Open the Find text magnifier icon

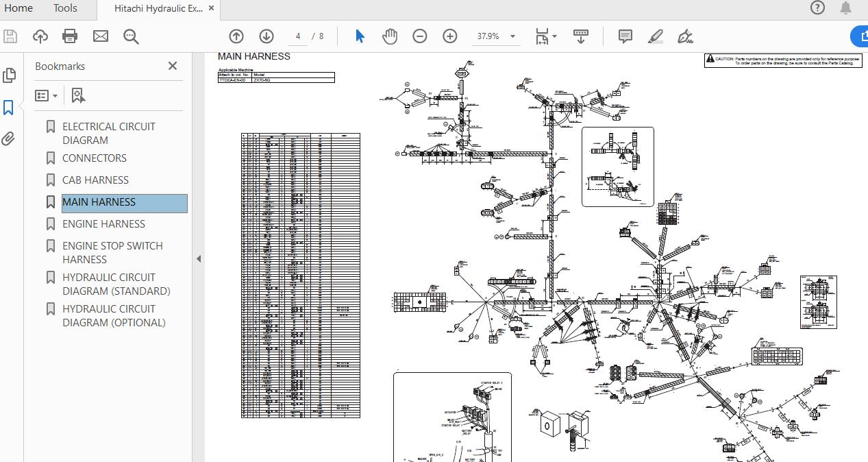point(131,36)
